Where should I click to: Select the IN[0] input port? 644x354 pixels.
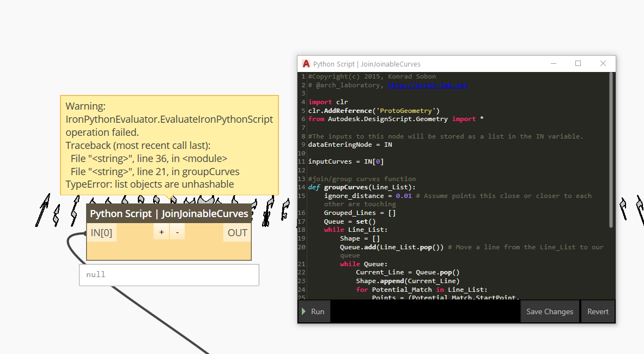pyautogui.click(x=101, y=233)
